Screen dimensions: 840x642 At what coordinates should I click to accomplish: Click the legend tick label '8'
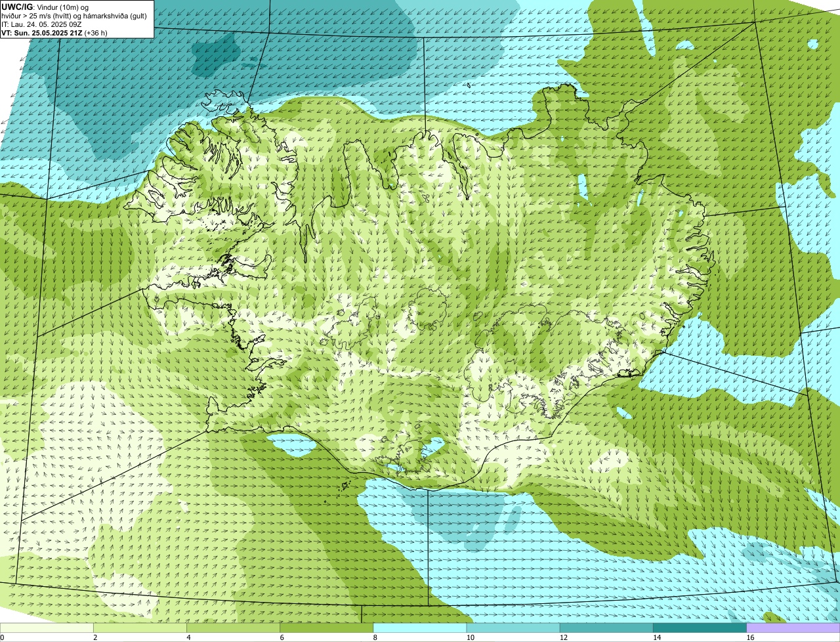coord(375,637)
